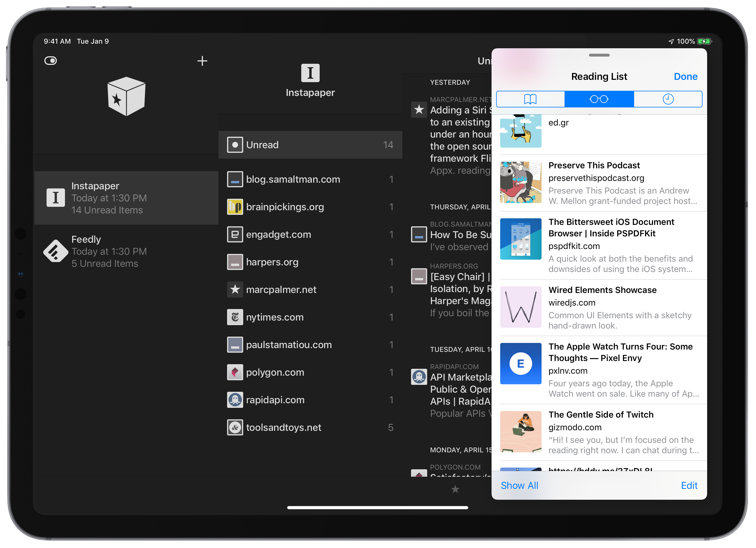Tap the Feedly diamond icon
The image size is (756, 548).
pos(56,251)
